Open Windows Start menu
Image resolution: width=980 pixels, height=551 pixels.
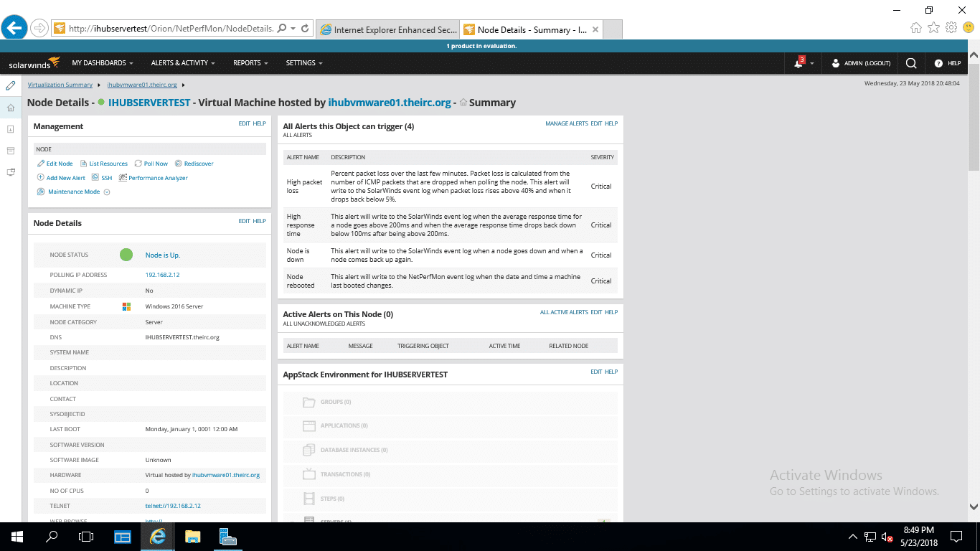tap(17, 536)
